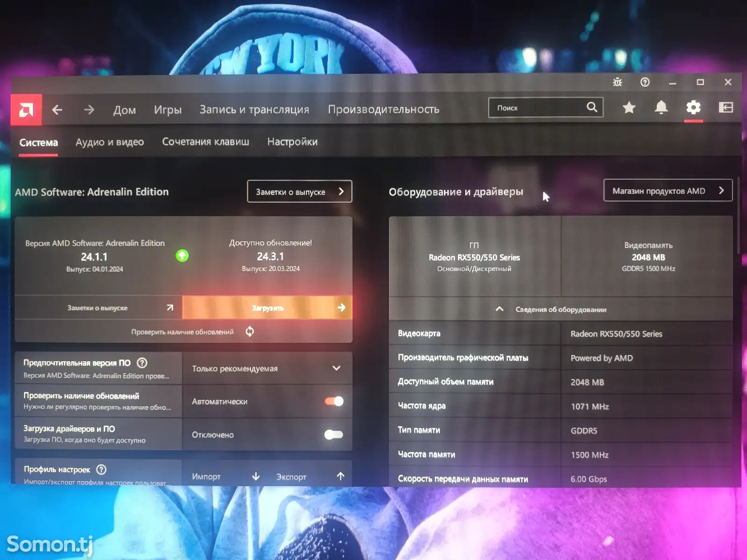Open the Дом tab
Viewport: 747px width, 560px height.
[x=125, y=110]
